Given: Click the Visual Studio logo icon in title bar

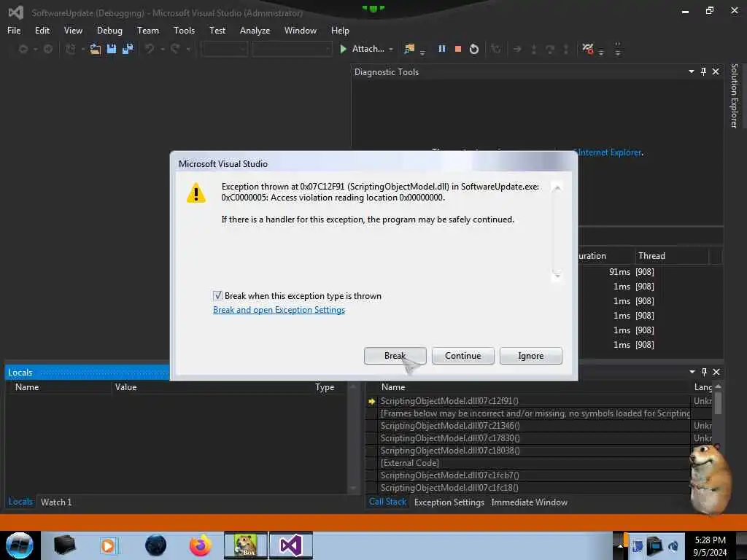Looking at the screenshot, I should point(16,12).
